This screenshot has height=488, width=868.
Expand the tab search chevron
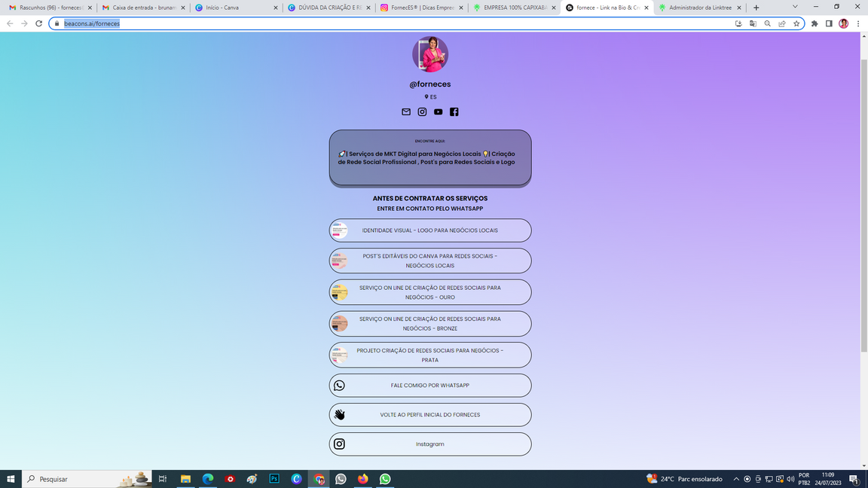(x=795, y=7)
